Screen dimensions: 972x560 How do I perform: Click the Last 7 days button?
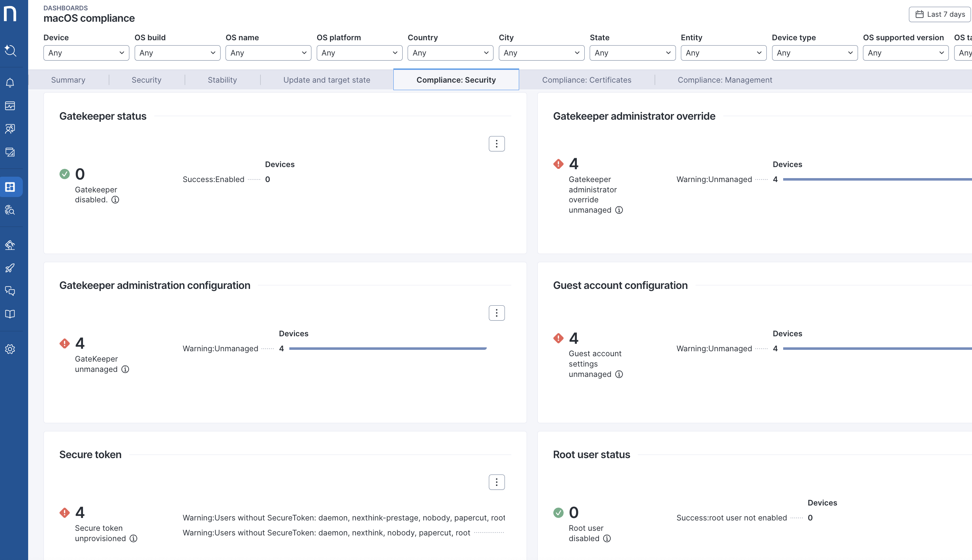(940, 14)
